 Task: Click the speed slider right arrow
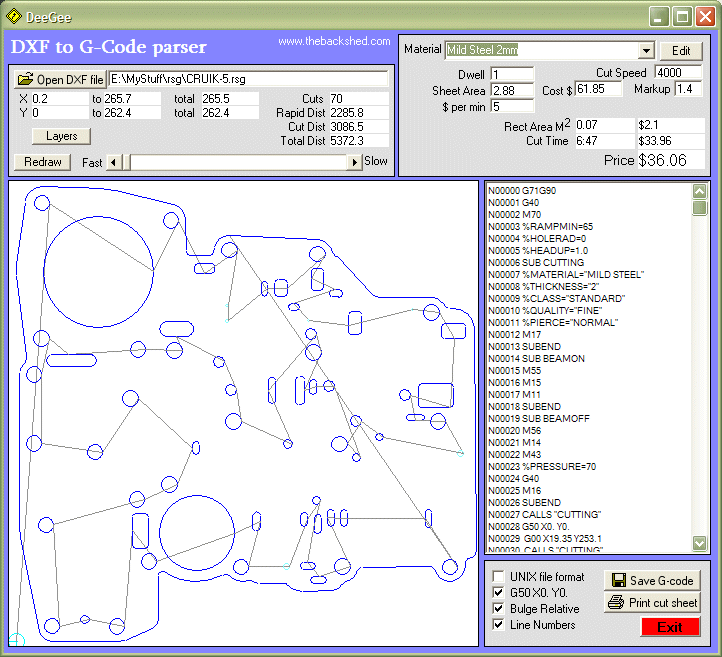[353, 161]
